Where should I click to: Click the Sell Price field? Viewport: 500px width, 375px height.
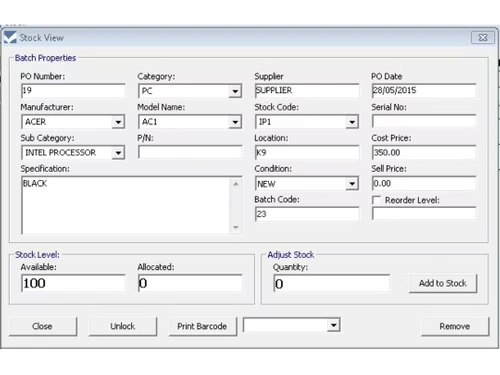(424, 183)
